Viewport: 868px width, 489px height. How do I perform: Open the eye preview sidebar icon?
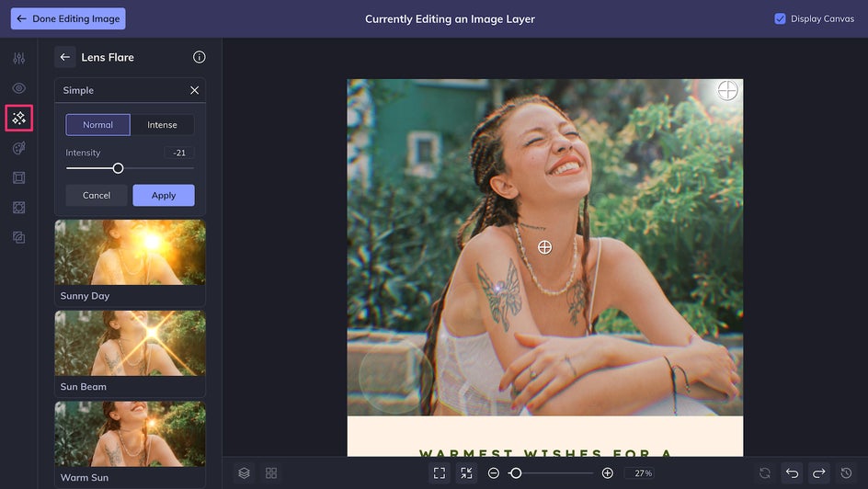pyautogui.click(x=18, y=88)
